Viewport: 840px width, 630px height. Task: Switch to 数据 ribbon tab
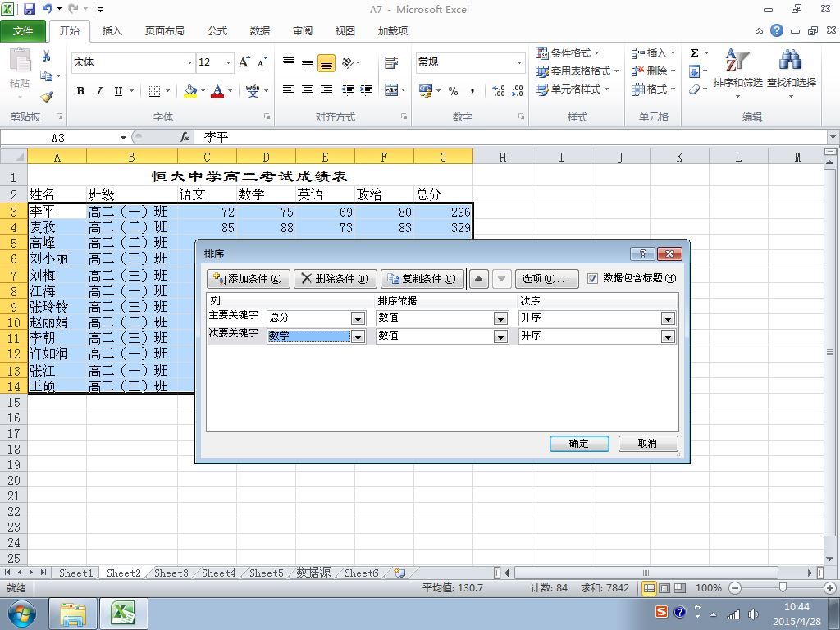pos(260,31)
